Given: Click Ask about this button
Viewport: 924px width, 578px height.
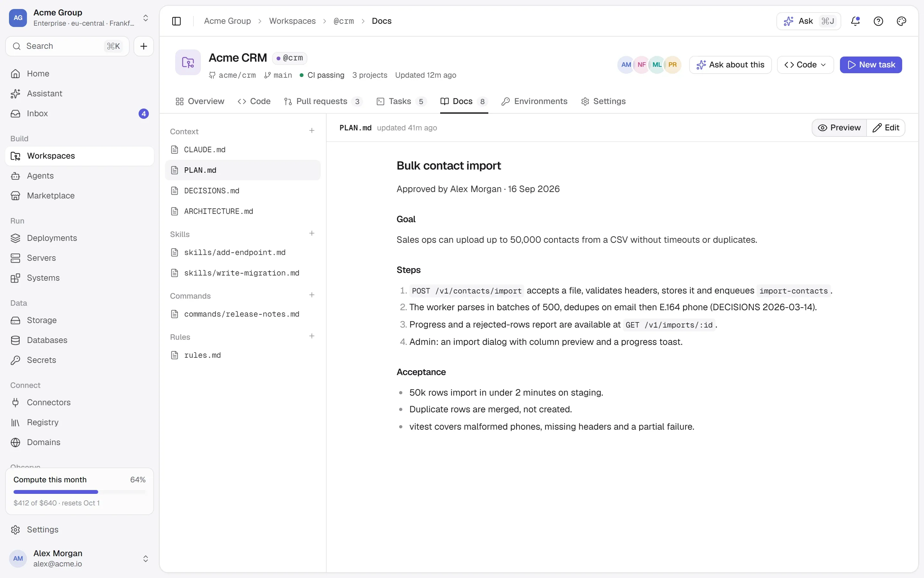Looking at the screenshot, I should click(730, 65).
